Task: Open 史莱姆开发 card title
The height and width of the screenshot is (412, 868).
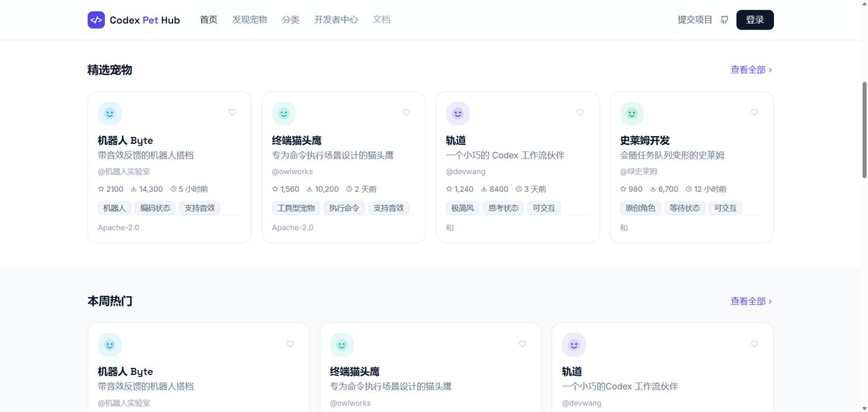Action: (645, 140)
